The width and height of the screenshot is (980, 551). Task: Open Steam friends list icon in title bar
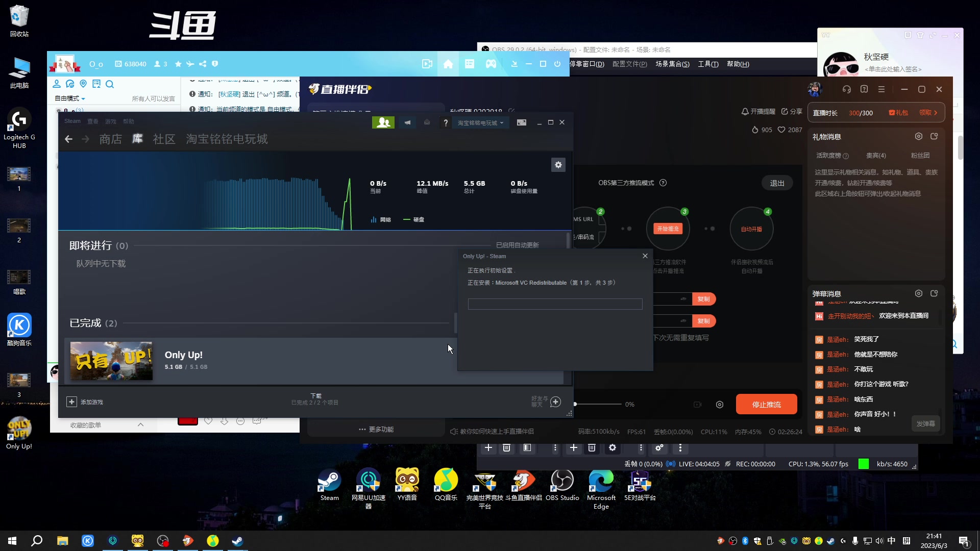(383, 122)
